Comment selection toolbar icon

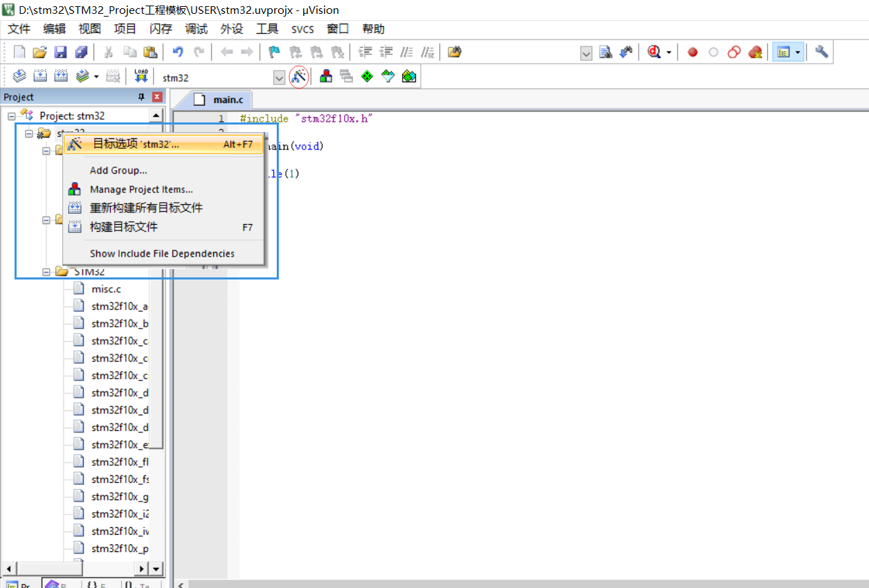(x=407, y=52)
